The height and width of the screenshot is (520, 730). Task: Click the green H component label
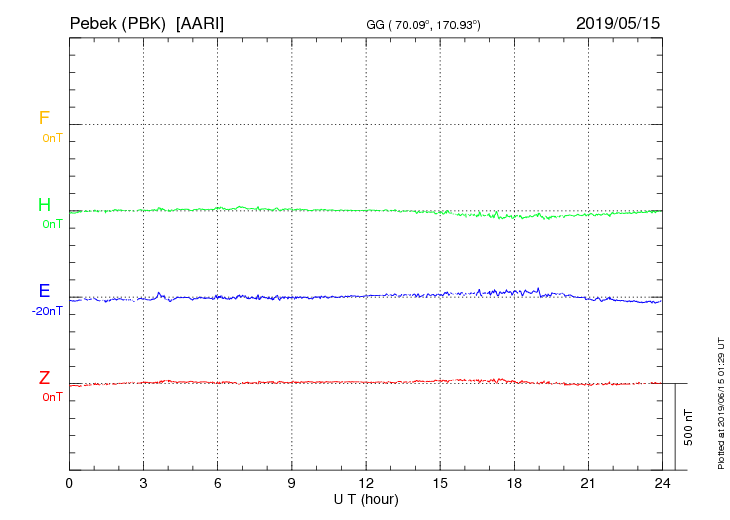pyautogui.click(x=44, y=205)
